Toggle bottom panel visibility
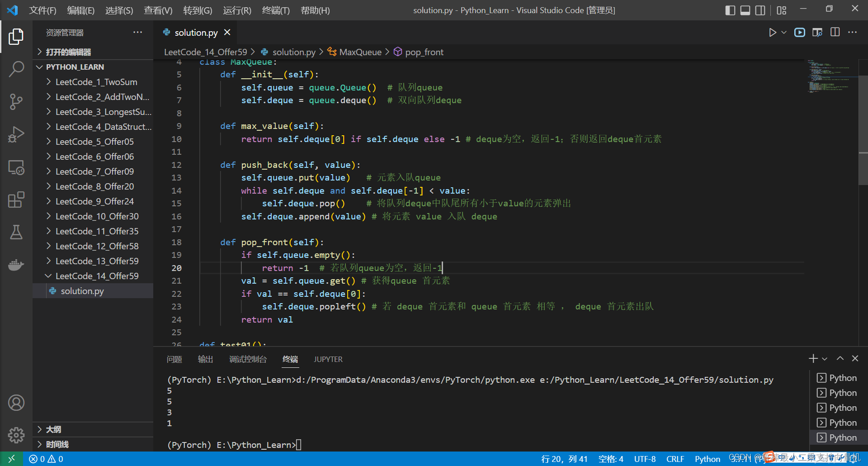Screen dimensions: 868x466 [745, 10]
